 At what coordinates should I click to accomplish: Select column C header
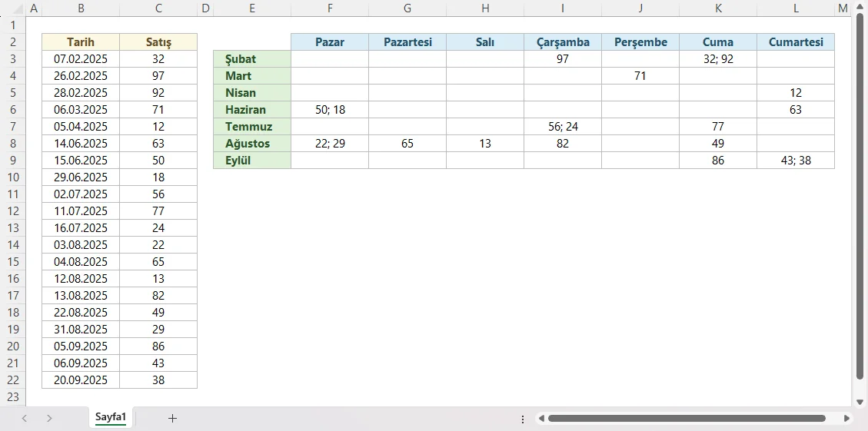[x=158, y=8]
